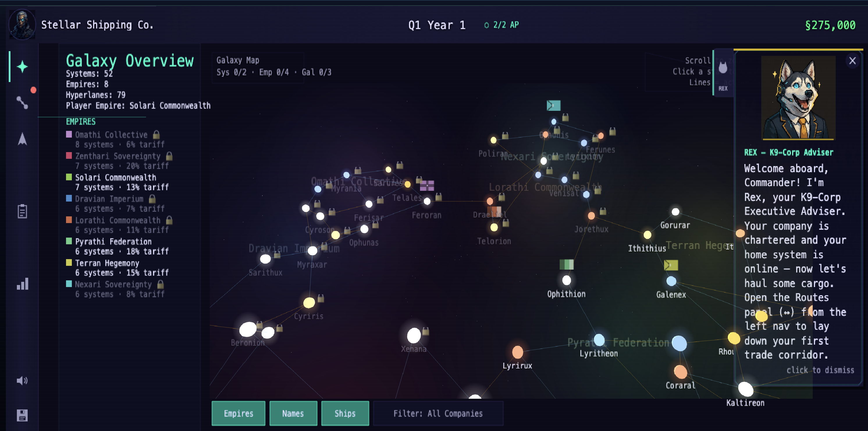The height and width of the screenshot is (431, 868).
Task: Click the Q1 Year 1 date display
Action: (x=437, y=25)
